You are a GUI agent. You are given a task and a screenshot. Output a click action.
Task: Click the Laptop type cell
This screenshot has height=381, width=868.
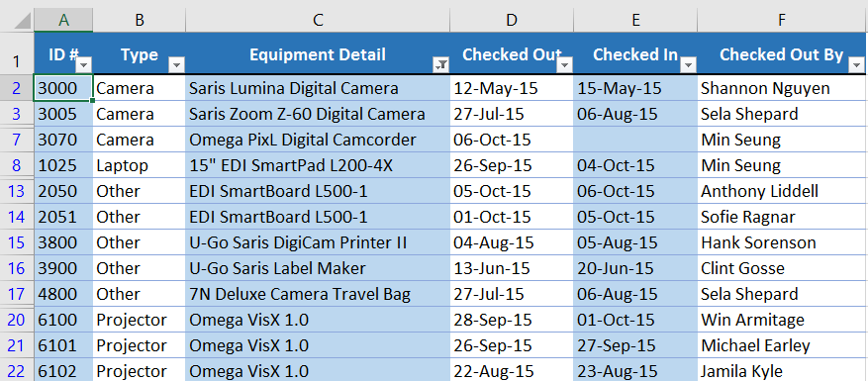pyautogui.click(x=140, y=165)
